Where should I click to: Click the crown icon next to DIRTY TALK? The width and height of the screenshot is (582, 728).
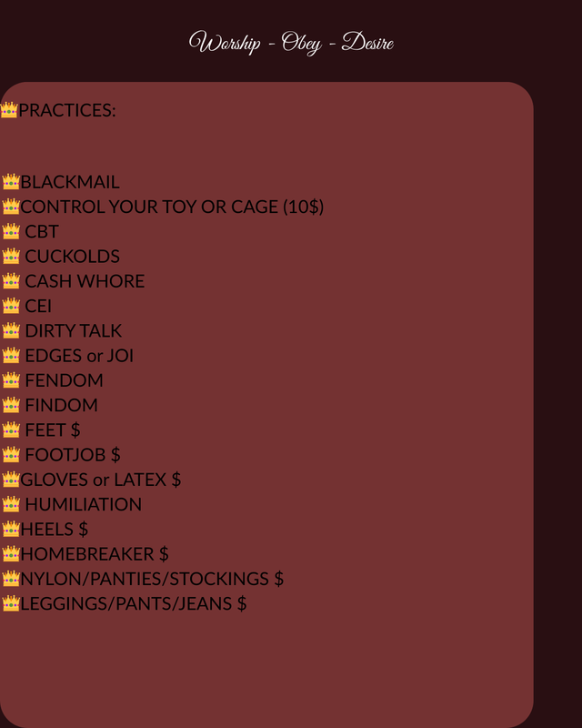point(11,330)
